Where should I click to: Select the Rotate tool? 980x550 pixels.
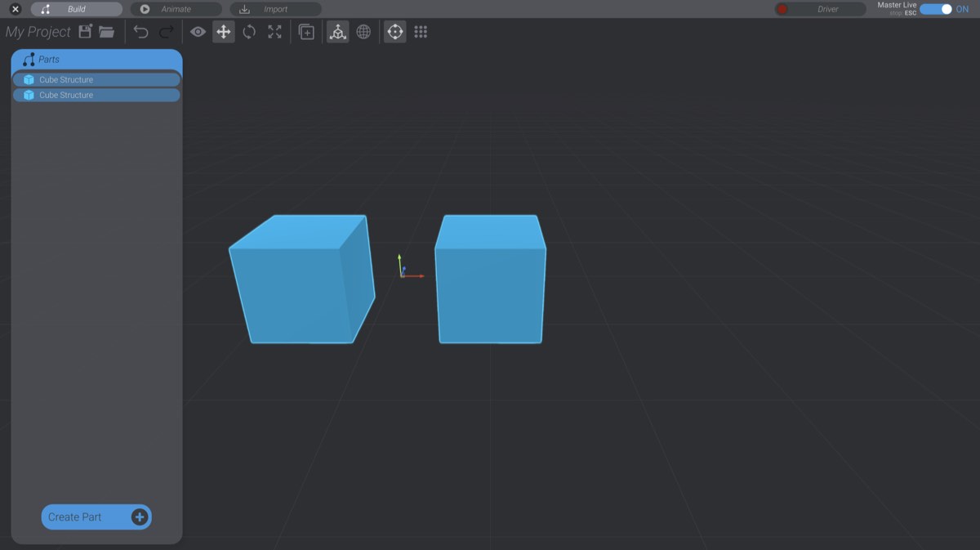click(249, 32)
